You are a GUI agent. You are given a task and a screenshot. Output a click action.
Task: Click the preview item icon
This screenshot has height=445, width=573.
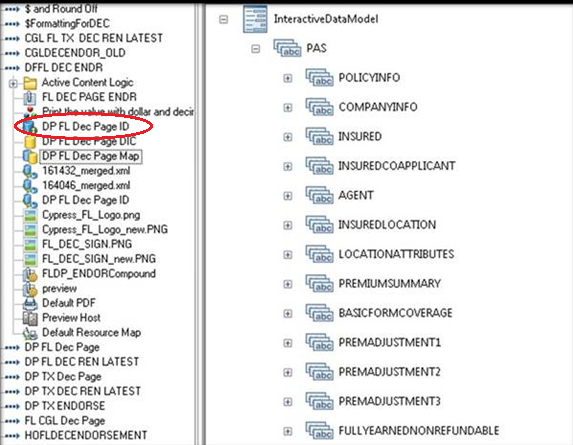point(30,289)
